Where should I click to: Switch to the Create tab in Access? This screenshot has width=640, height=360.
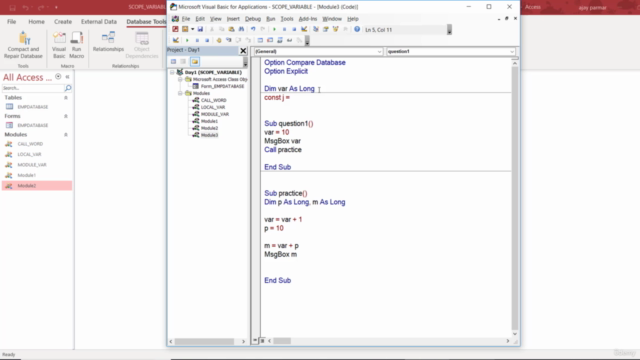pyautogui.click(x=63, y=22)
